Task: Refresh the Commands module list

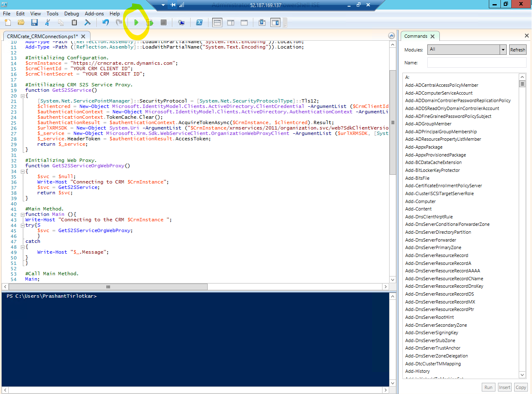Action: pos(517,49)
